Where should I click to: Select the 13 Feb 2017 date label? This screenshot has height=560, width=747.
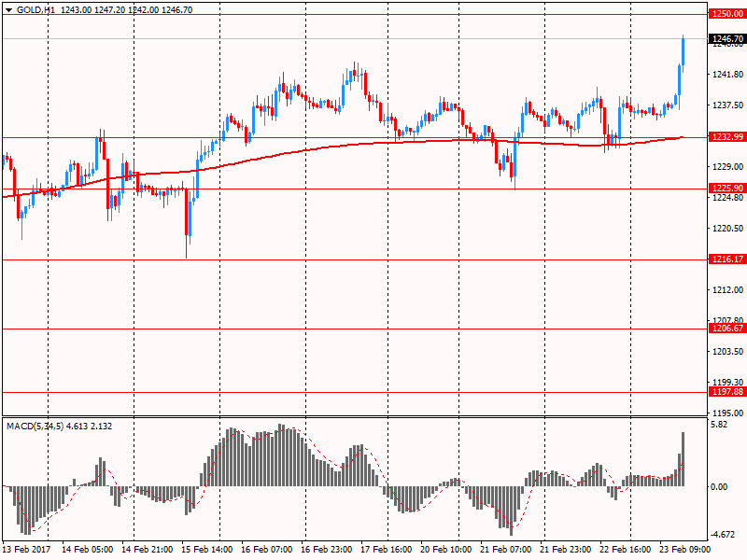click(28, 551)
